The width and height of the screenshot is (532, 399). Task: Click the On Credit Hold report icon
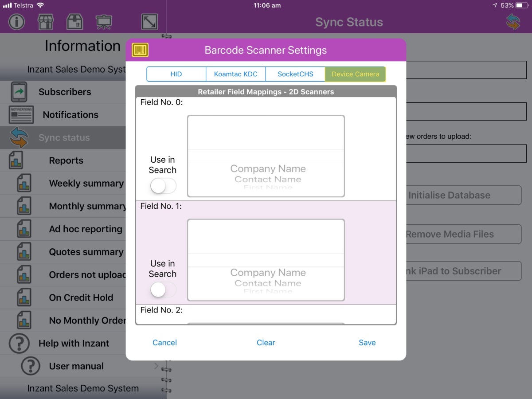point(24,297)
